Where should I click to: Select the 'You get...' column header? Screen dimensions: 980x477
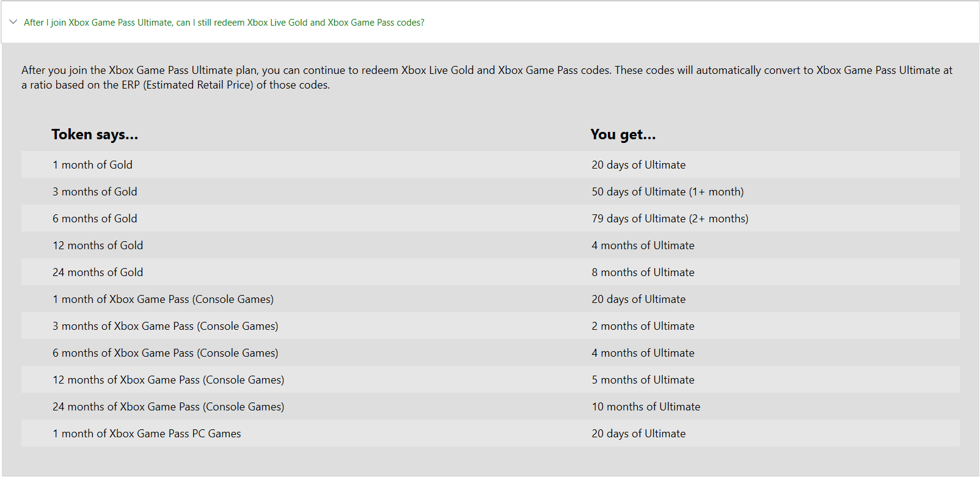tap(623, 134)
